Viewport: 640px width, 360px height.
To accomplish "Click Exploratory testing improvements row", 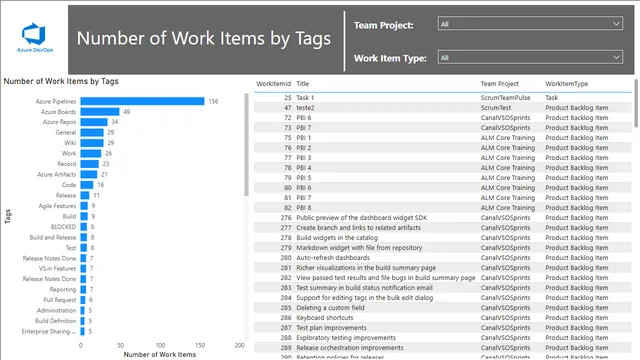I will coord(442,338).
